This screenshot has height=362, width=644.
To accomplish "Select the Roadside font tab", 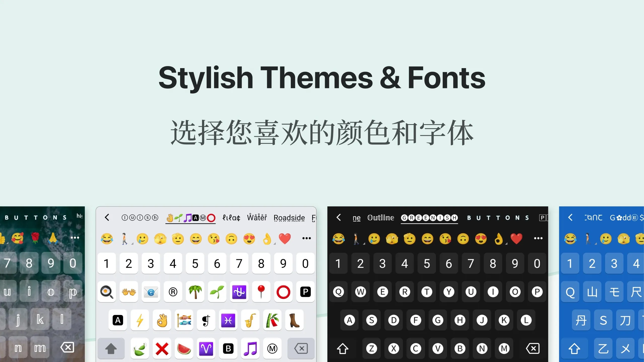I will click(289, 217).
